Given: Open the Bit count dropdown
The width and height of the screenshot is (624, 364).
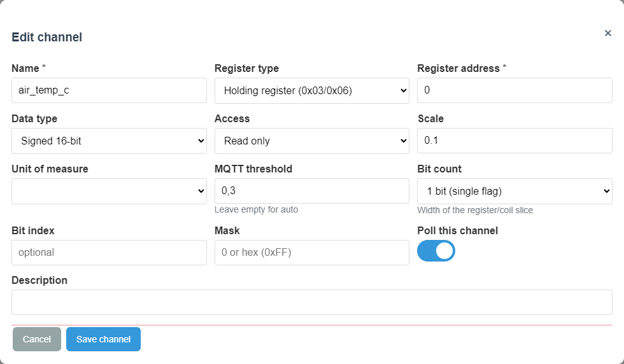Looking at the screenshot, I should tap(514, 191).
